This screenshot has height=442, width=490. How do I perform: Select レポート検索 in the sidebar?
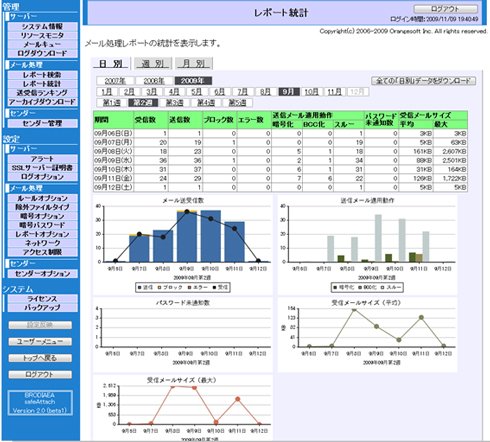[42, 75]
